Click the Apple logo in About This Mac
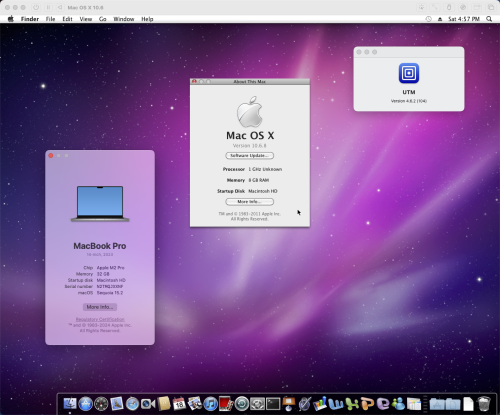Image resolution: width=500 pixels, height=415 pixels. (x=250, y=112)
